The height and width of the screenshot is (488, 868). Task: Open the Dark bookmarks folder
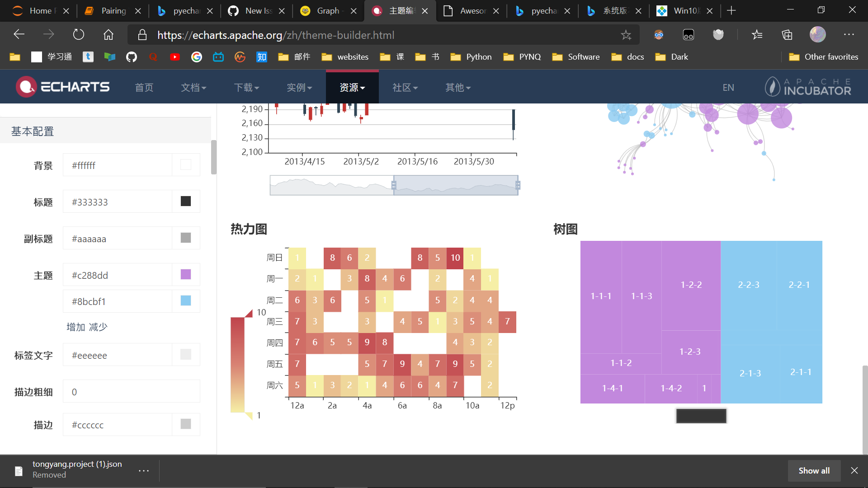(671, 56)
